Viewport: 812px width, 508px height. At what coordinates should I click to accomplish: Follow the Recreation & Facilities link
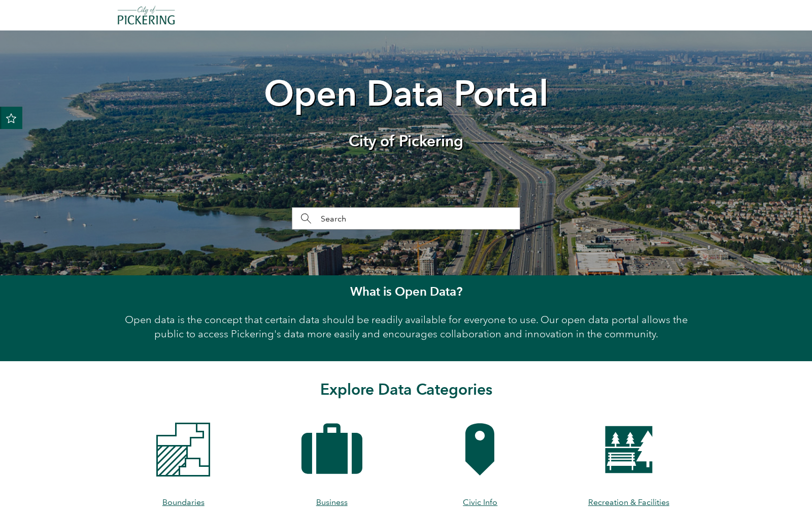(x=629, y=502)
